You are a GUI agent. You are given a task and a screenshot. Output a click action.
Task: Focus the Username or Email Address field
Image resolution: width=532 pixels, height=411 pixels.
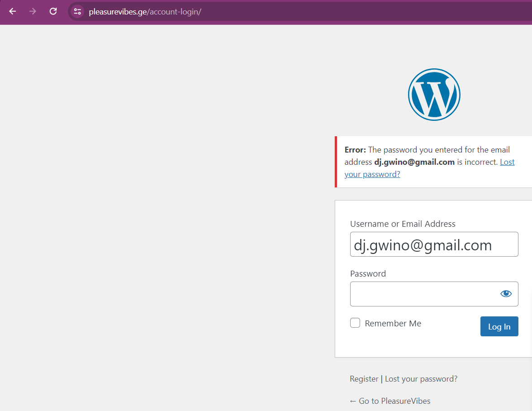(x=434, y=244)
